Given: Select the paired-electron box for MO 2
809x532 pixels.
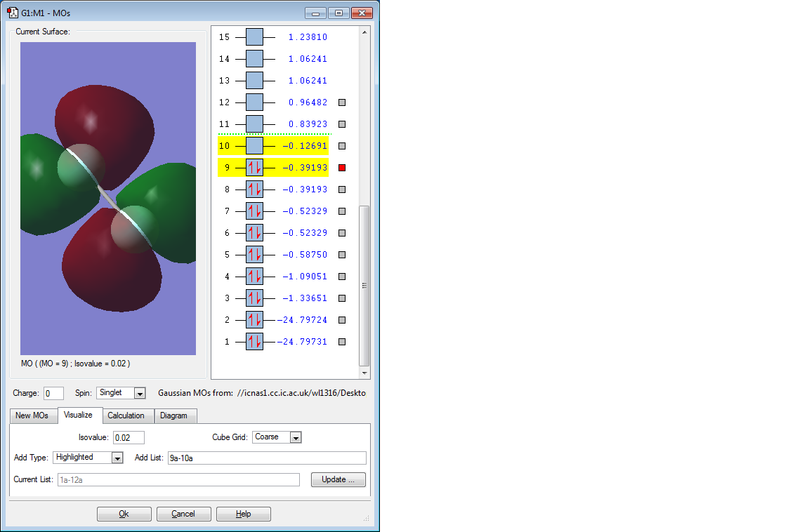Looking at the screenshot, I should click(254, 320).
